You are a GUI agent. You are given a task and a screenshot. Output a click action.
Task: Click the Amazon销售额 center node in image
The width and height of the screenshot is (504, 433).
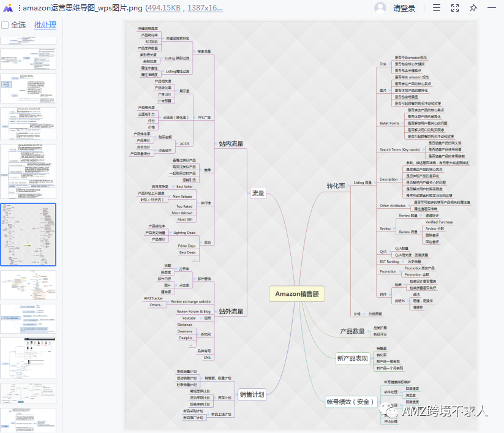[296, 294]
